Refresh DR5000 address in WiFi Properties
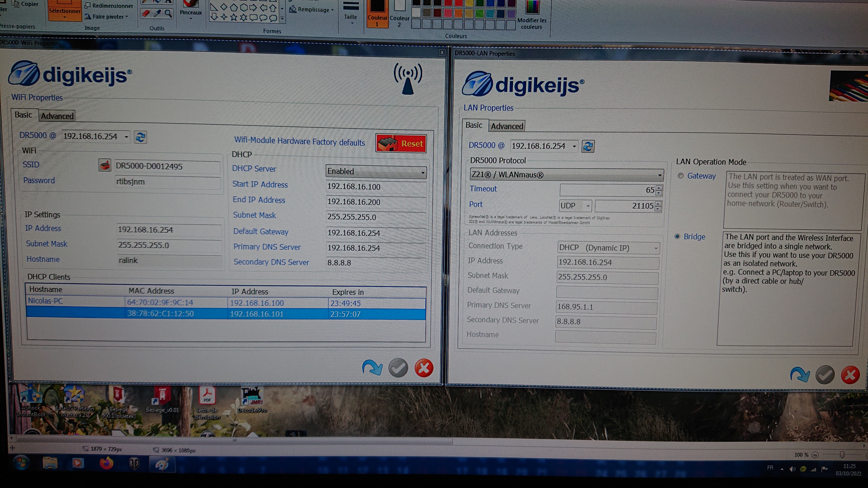868x488 pixels. (140, 137)
